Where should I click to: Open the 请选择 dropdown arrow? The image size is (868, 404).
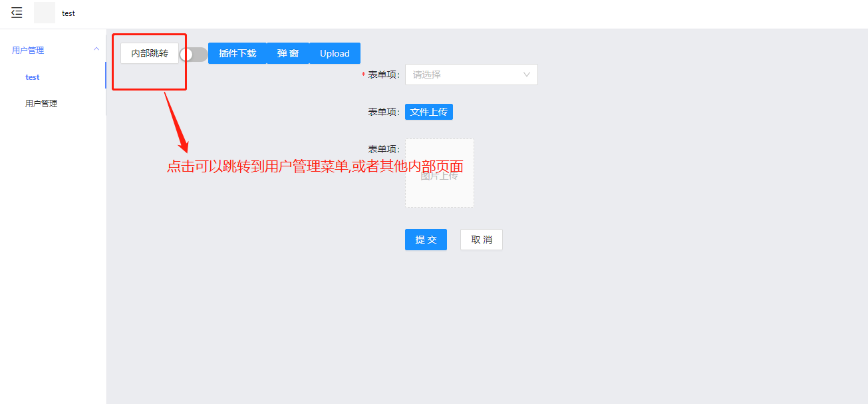527,75
